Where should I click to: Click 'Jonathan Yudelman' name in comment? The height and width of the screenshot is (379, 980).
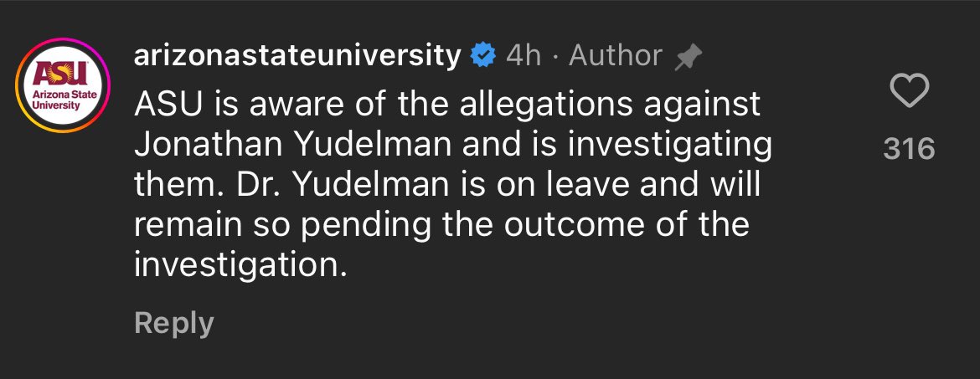tap(294, 145)
